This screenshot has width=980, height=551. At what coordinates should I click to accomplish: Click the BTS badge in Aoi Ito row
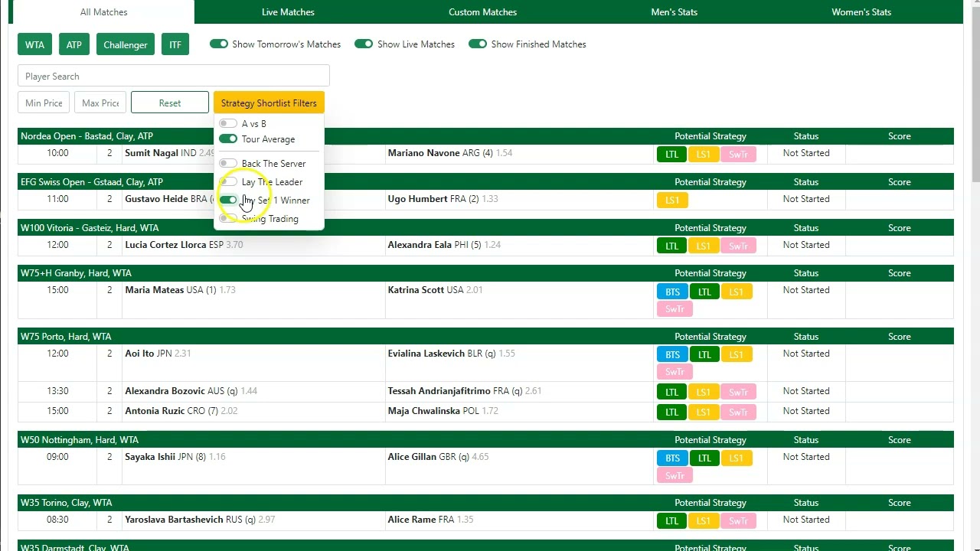click(x=671, y=354)
